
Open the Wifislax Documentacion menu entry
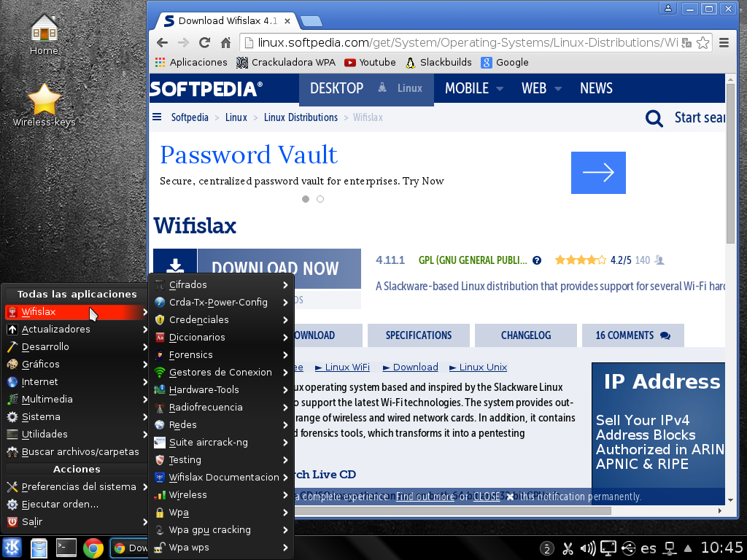click(222, 478)
